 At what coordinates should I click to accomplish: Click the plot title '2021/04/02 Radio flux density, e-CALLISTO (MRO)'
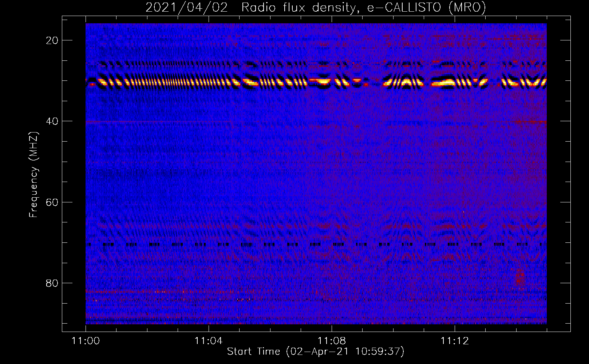tap(316, 8)
